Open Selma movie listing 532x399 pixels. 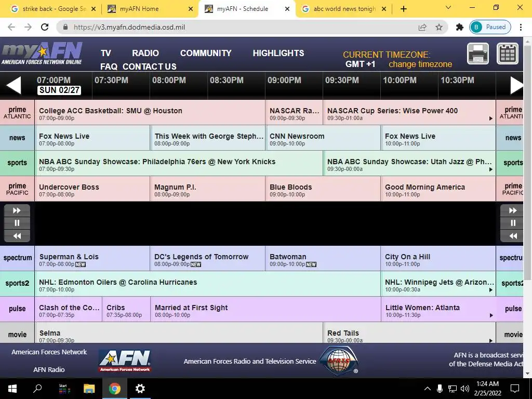coord(179,332)
